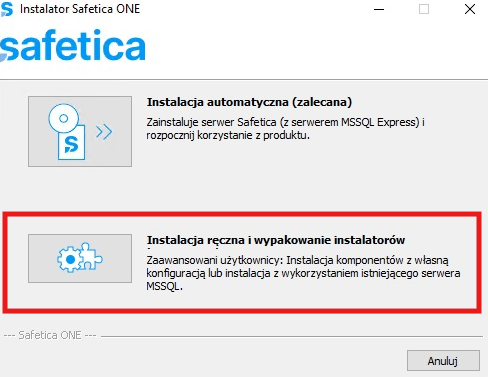The height and width of the screenshot is (377, 488).
Task: Click the 'Zainstaluje serwer Safetica' description text
Action: click(285, 129)
